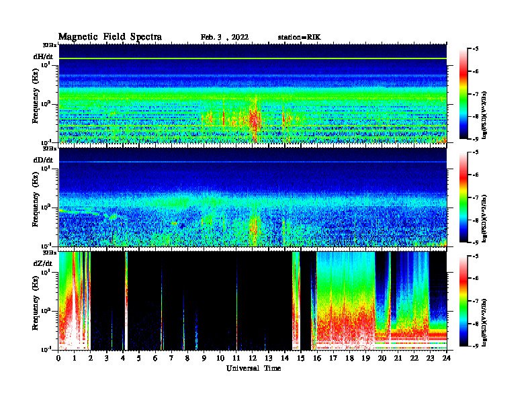This screenshot has height=411, width=532.
Task: Click the hour 14 tick label on time axis
Action: [285, 358]
